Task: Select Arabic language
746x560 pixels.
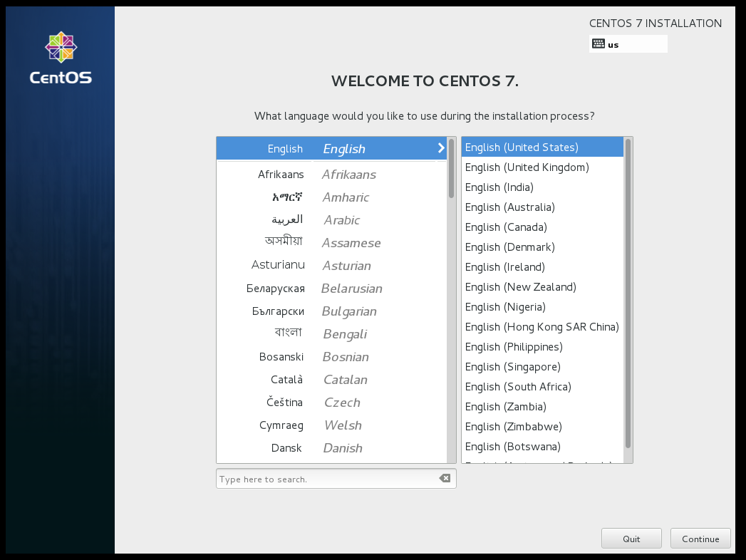Action: pos(331,220)
